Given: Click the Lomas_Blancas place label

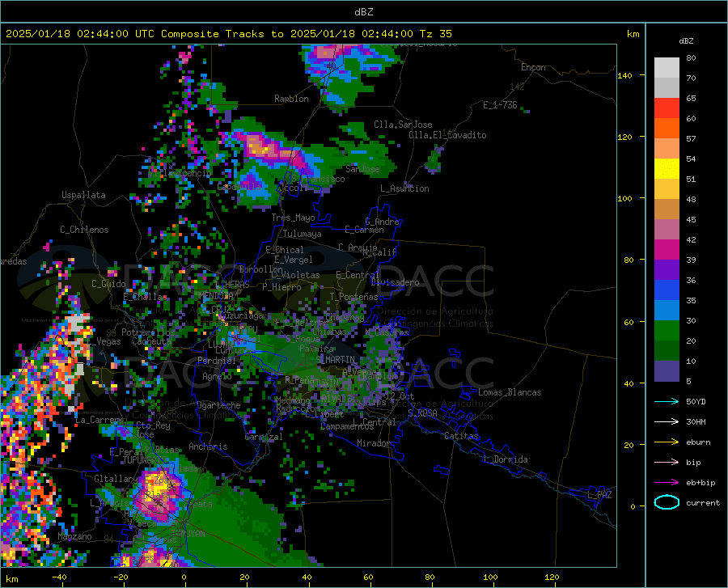Looking at the screenshot, I should pos(510,392).
